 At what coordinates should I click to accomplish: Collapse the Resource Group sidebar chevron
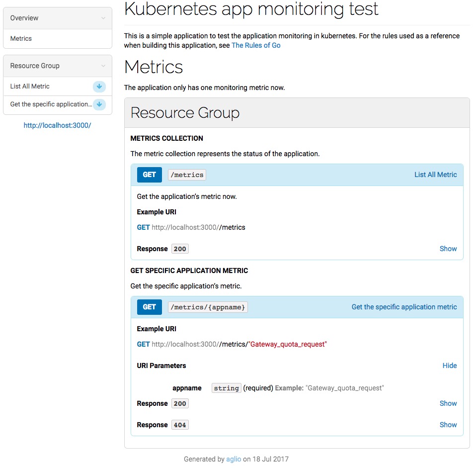(x=103, y=66)
